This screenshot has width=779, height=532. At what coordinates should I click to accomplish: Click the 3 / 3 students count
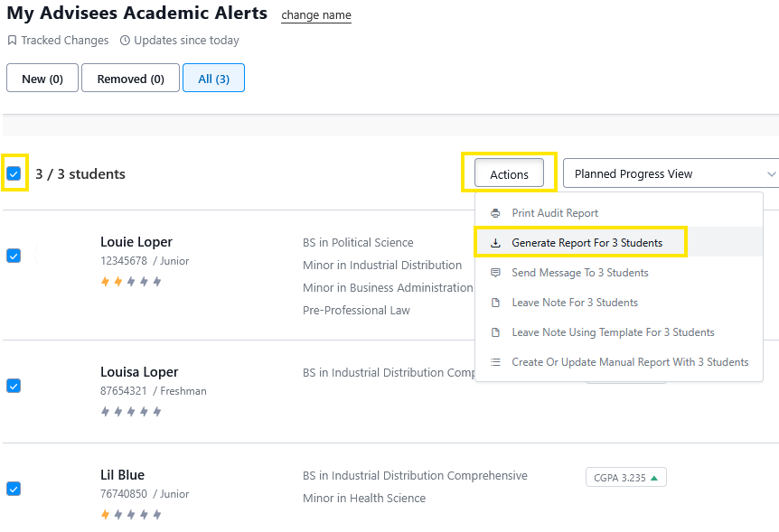tap(80, 173)
